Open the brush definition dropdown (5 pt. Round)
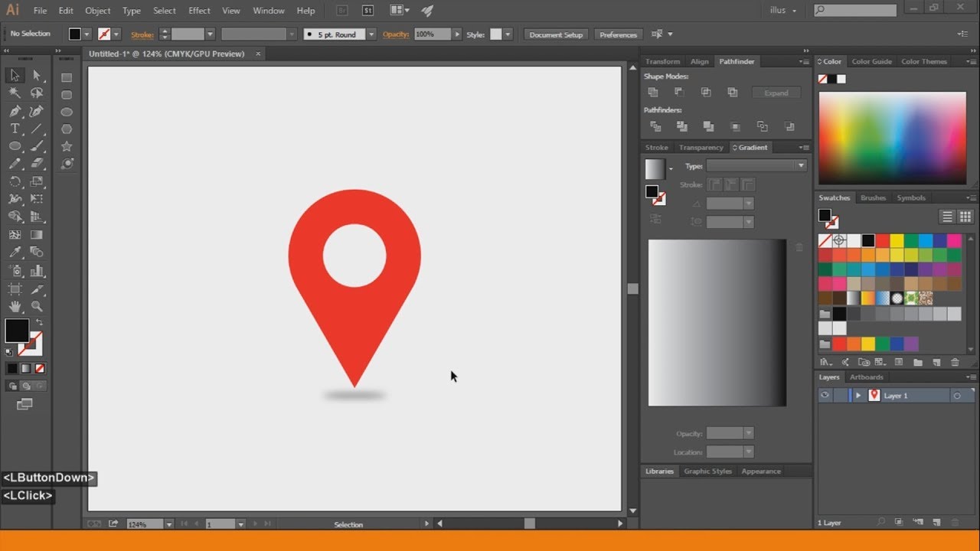 [371, 34]
